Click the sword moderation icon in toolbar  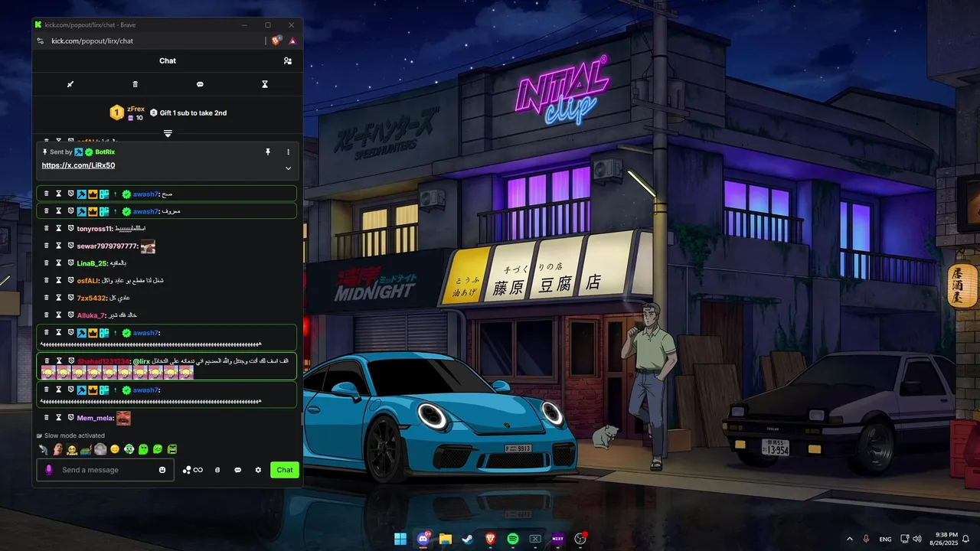[70, 84]
